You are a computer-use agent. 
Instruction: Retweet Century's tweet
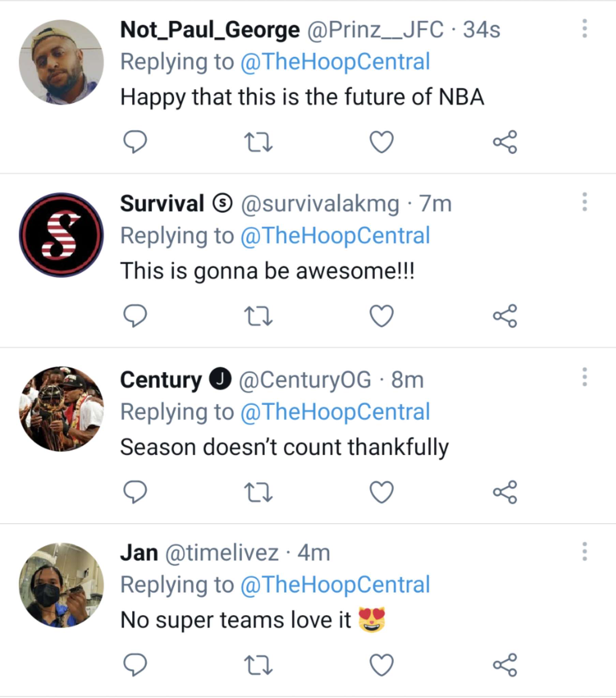(258, 492)
